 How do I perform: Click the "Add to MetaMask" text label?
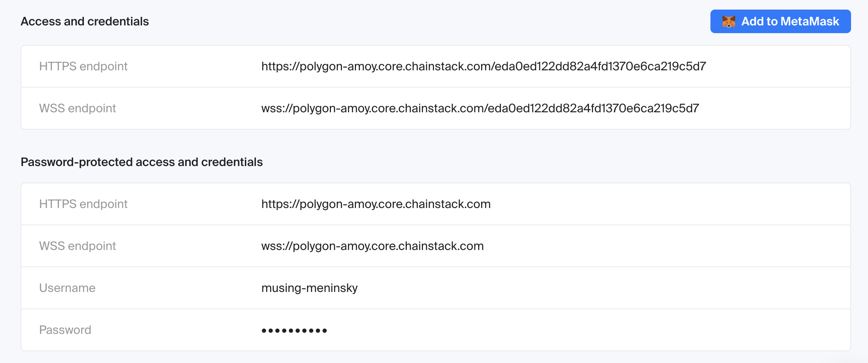coord(790,21)
